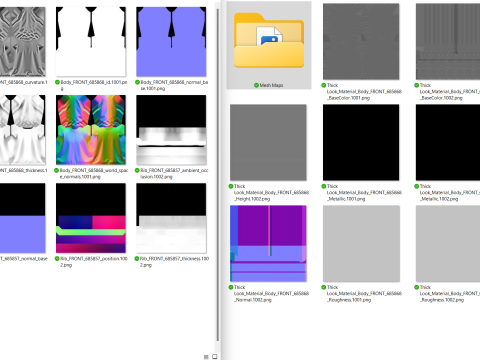Click the partially hidden curvature file name
The width and height of the screenshot is (480, 360).
(x=23, y=82)
